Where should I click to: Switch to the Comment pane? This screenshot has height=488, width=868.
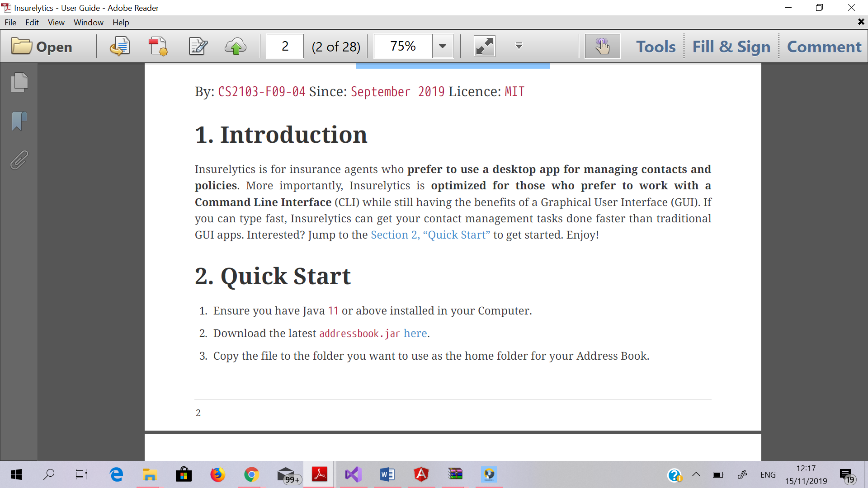(824, 46)
